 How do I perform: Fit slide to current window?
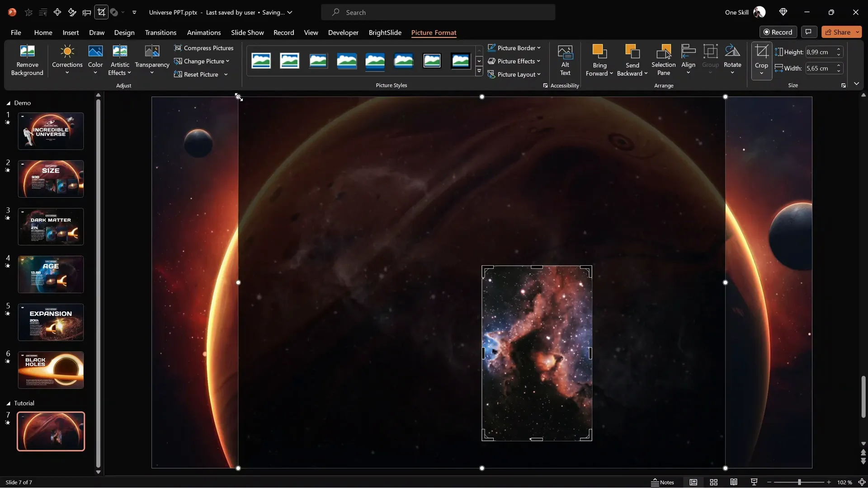coord(862,482)
